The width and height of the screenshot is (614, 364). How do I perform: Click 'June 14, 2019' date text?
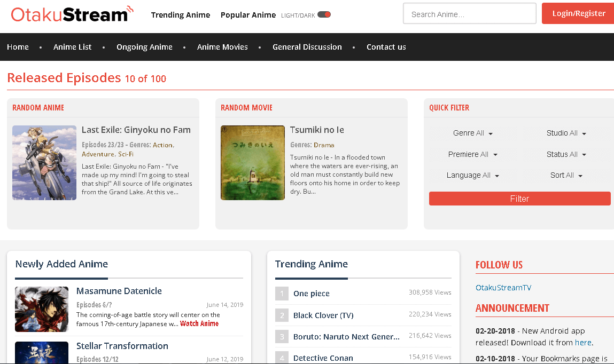coord(225,305)
